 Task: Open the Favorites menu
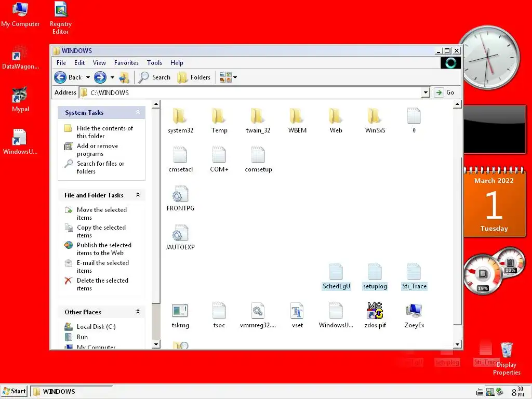coord(126,63)
